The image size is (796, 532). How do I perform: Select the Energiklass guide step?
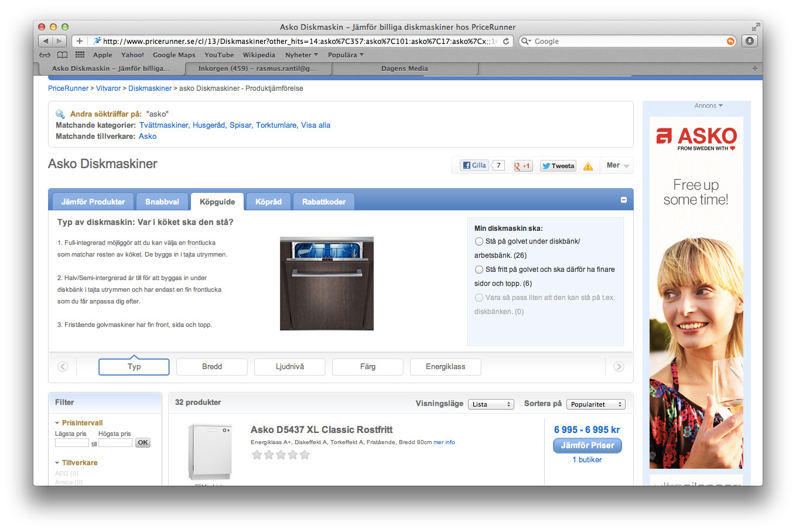pos(446,367)
